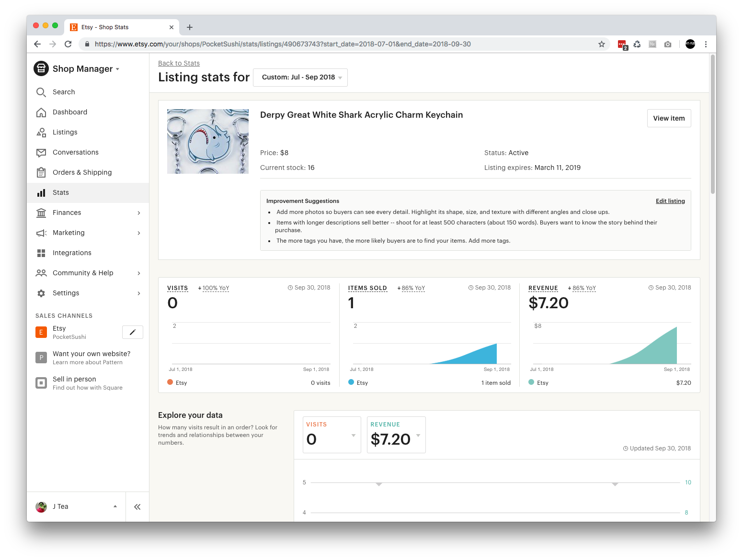The image size is (743, 560).
Task: Open the Custom: Jul - Sep 2018 date dropdown
Action: tap(300, 78)
